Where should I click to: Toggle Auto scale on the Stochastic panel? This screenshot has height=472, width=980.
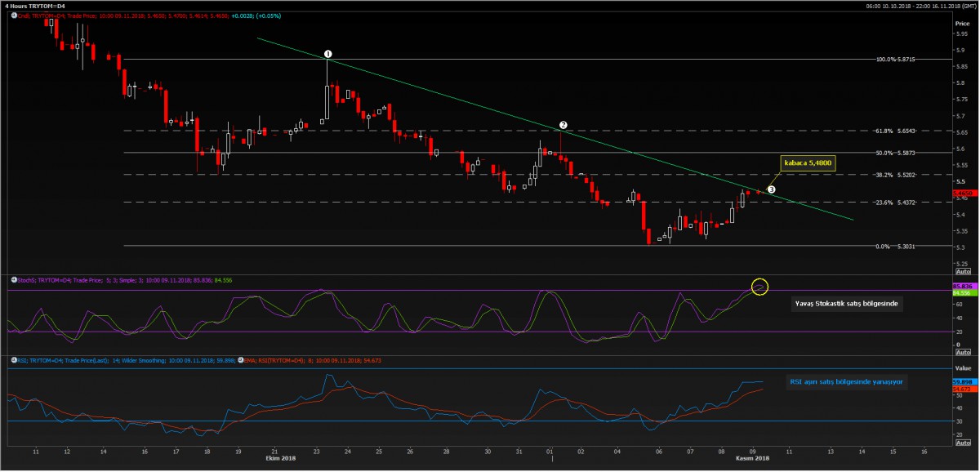pyautogui.click(x=963, y=352)
